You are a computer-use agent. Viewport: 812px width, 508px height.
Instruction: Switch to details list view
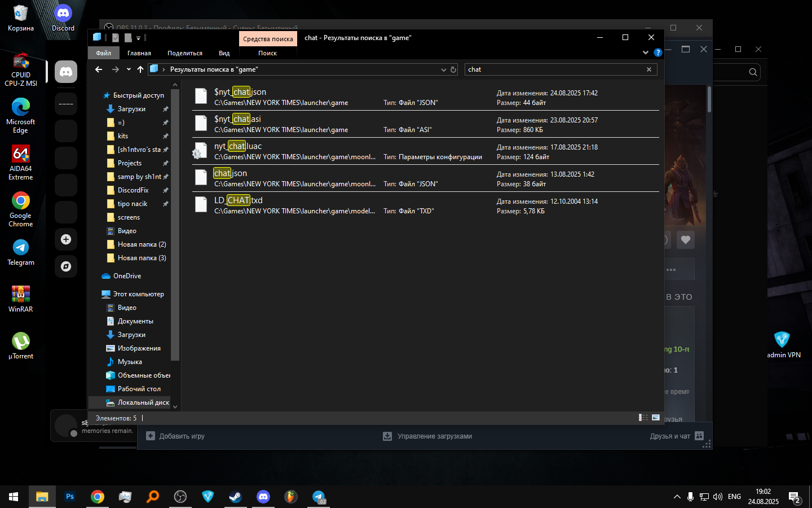click(x=643, y=418)
